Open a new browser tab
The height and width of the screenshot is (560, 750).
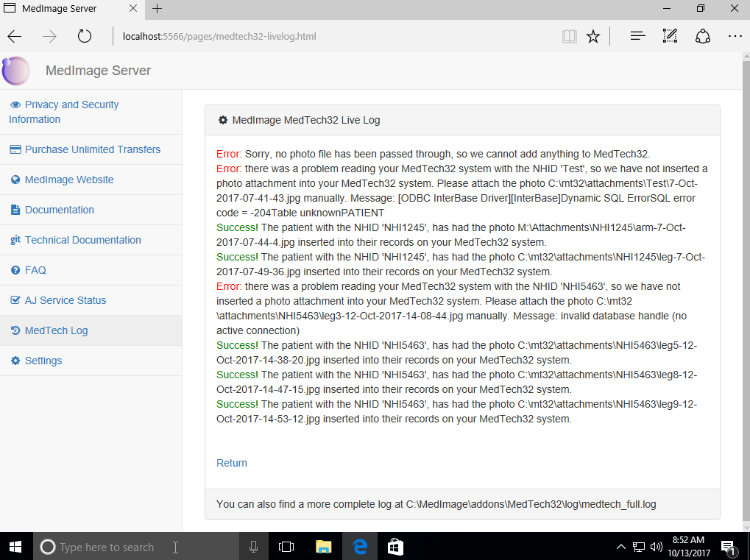pos(157,9)
